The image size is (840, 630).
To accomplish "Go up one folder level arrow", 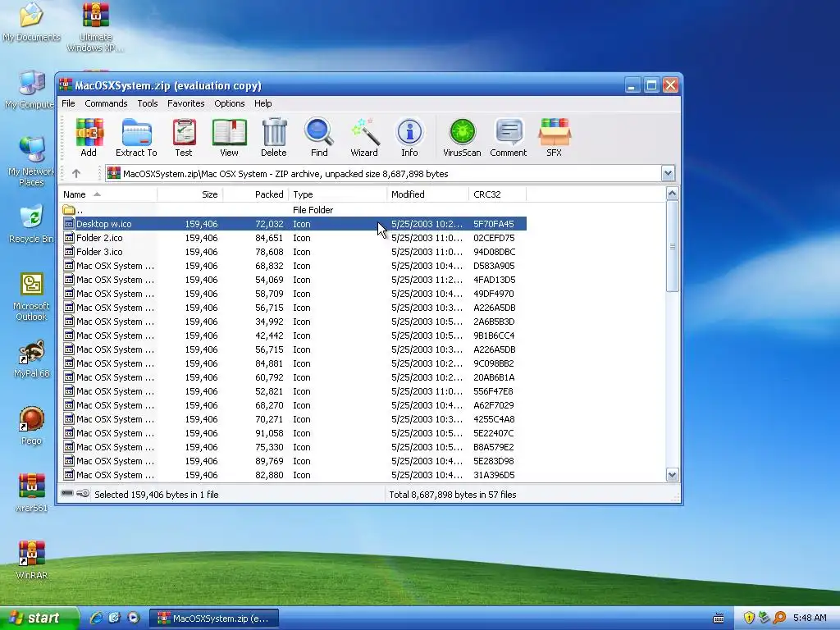I will [x=76, y=174].
